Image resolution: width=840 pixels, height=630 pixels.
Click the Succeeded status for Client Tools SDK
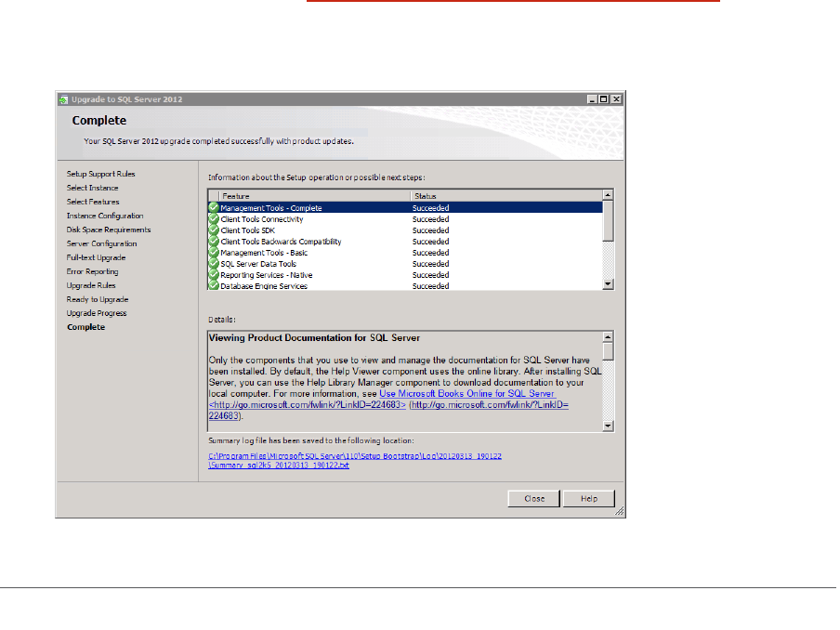click(431, 230)
